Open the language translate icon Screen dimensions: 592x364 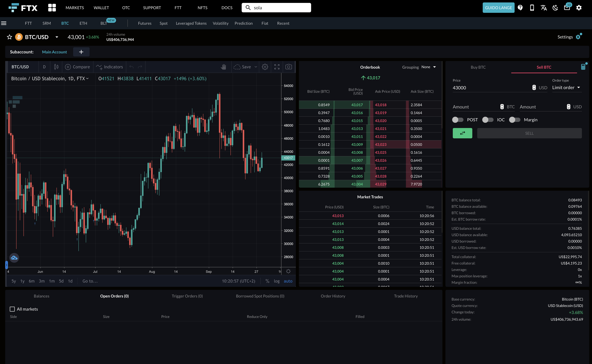coord(544,8)
